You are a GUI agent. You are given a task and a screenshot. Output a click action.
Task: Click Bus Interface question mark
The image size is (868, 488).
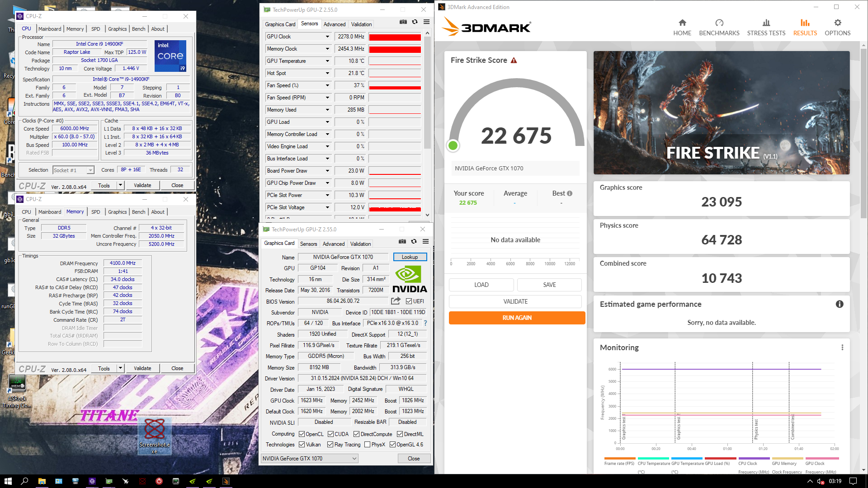[x=425, y=323]
